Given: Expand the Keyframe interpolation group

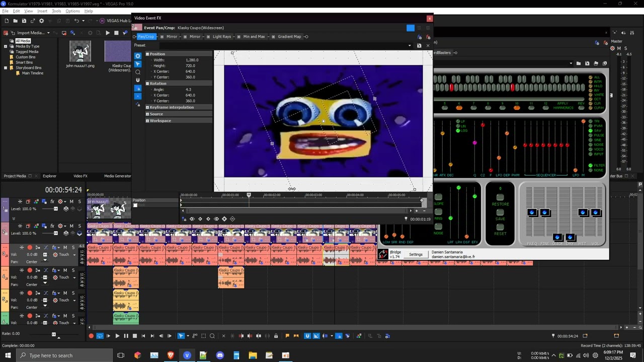Looking at the screenshot, I should (x=147, y=107).
